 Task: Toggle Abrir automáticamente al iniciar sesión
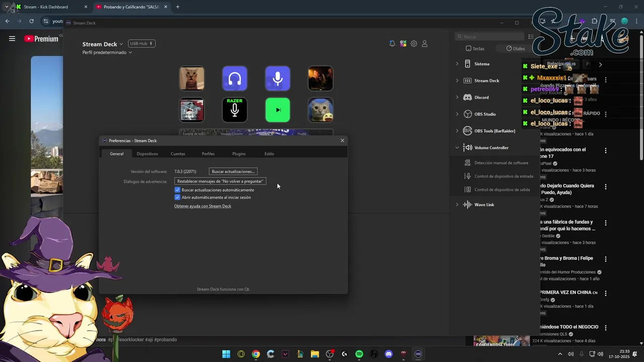(177, 198)
